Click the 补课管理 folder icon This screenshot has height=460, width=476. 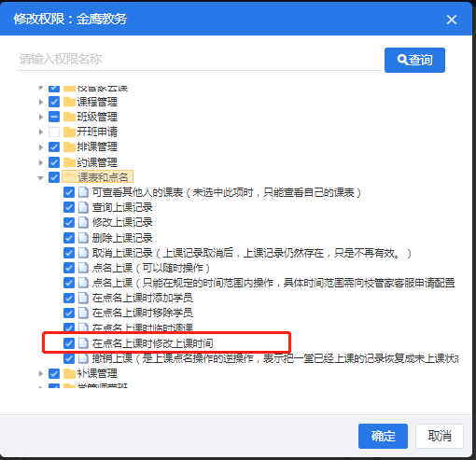(x=69, y=373)
